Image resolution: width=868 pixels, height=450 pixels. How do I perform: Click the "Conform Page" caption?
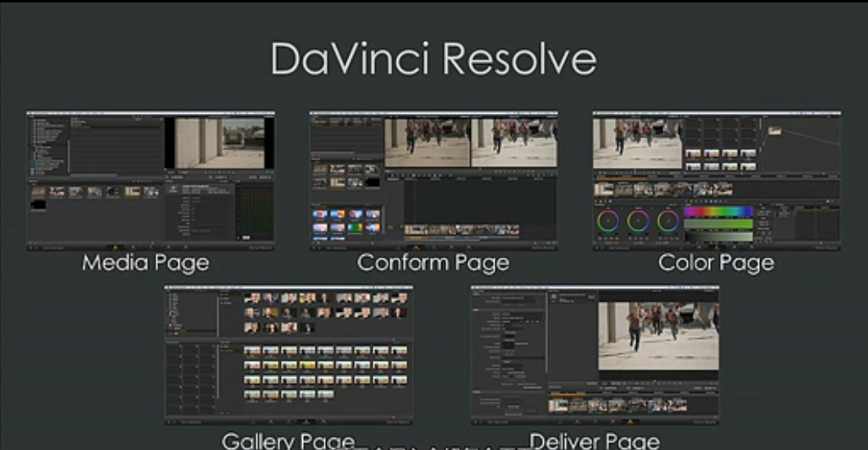[x=433, y=263]
